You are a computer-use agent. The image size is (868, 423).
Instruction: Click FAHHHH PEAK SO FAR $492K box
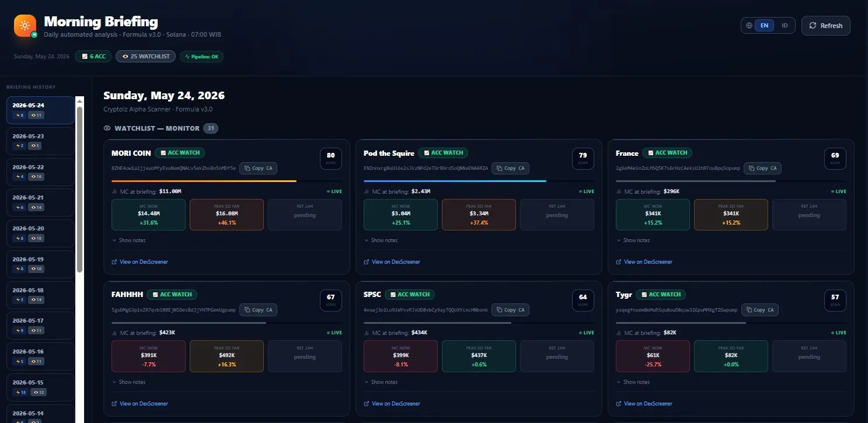click(226, 356)
